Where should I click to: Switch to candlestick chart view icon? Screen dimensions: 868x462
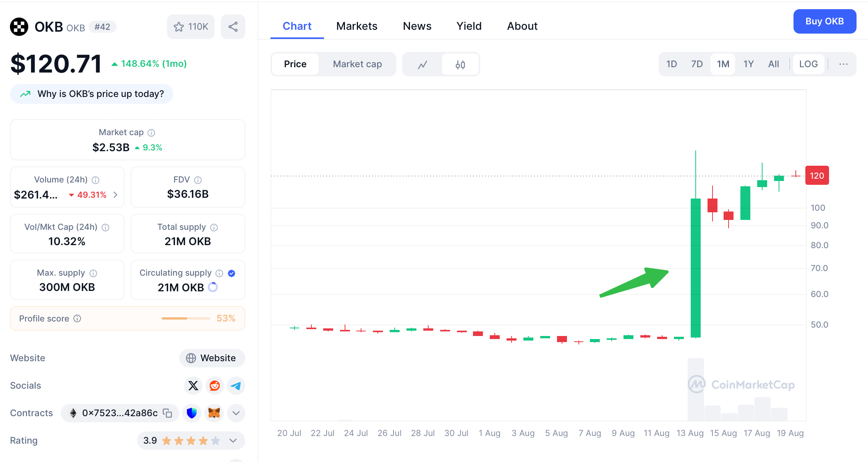pyautogui.click(x=460, y=65)
